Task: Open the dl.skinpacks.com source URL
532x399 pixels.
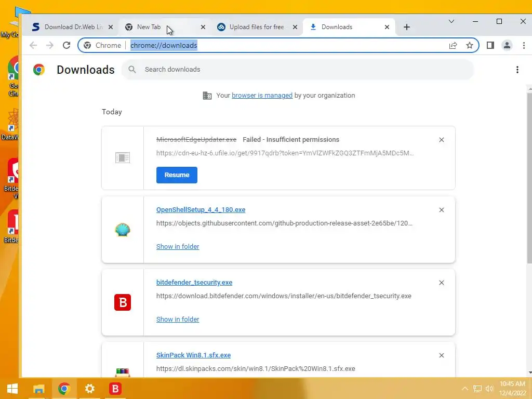Action: 256,369
